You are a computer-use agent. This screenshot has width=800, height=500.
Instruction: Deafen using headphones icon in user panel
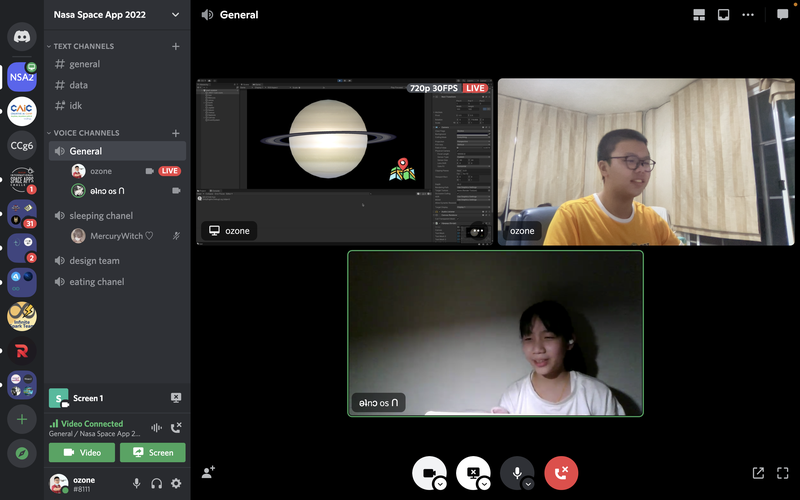(156, 483)
